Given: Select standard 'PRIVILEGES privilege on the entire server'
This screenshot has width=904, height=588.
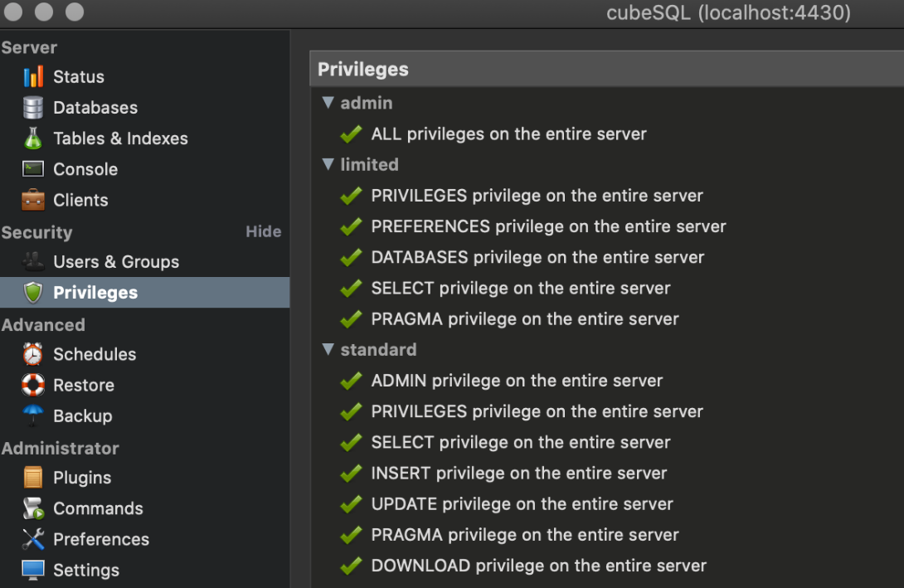Looking at the screenshot, I should 537,411.
